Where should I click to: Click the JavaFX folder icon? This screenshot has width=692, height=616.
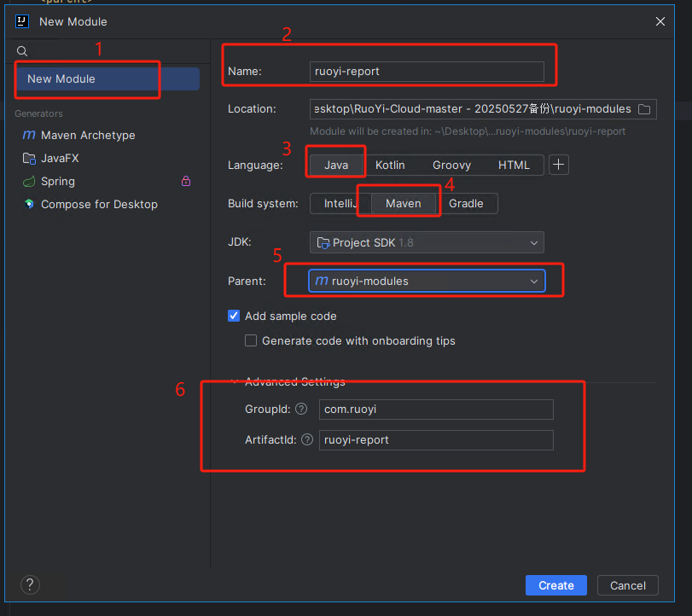(x=29, y=158)
